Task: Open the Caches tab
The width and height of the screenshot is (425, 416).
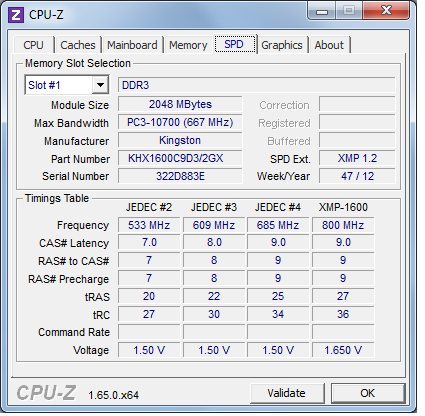Action: (78, 45)
